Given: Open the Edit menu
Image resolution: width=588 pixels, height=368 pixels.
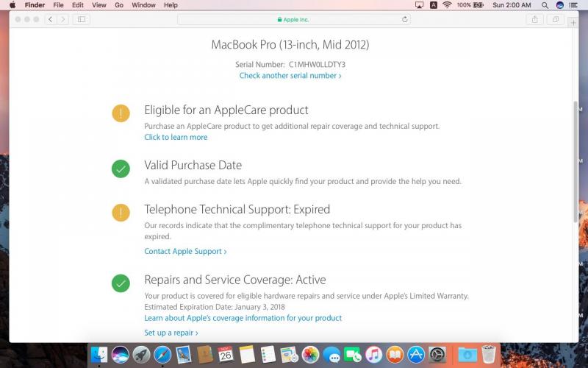Looking at the screenshot, I should click(x=78, y=5).
